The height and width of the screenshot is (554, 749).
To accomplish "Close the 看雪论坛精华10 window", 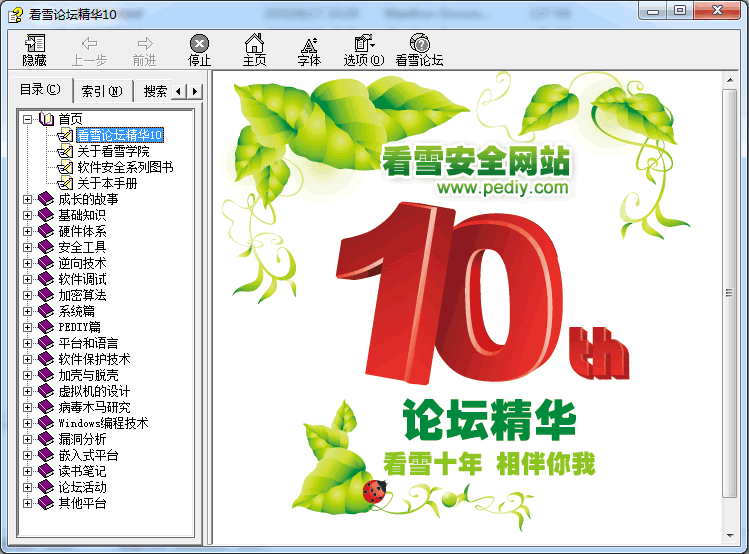I will click(717, 11).
